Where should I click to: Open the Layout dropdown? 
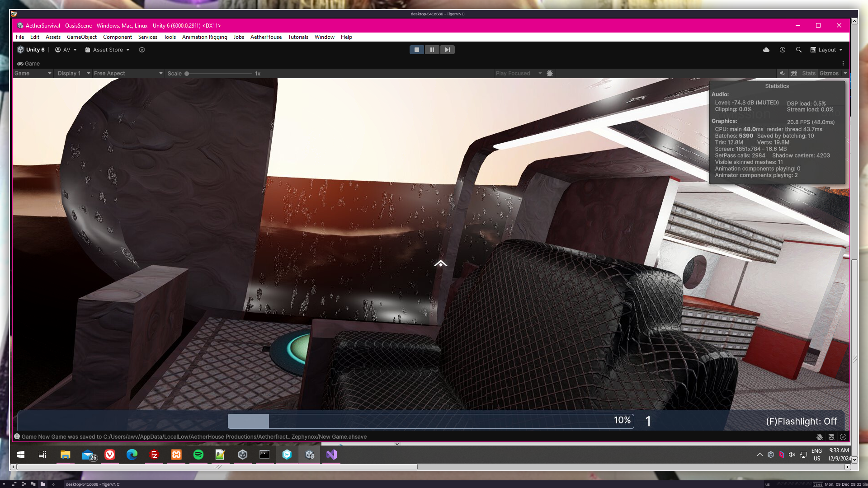point(826,50)
